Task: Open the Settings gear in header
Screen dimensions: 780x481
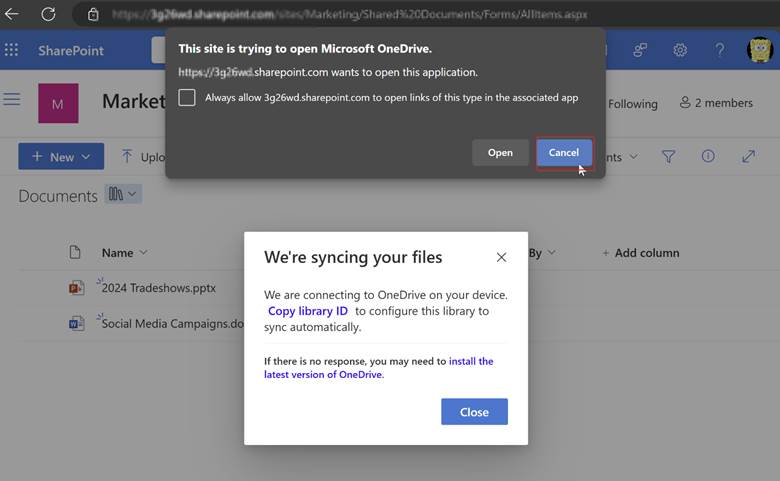Action: point(680,51)
